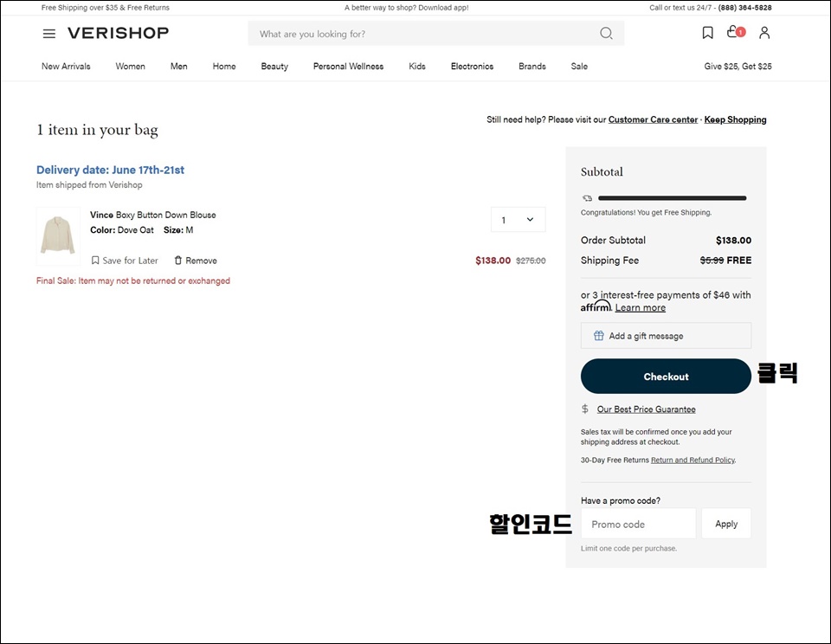Open the Sale menu
Viewport: 831px width, 644px height.
coord(579,67)
